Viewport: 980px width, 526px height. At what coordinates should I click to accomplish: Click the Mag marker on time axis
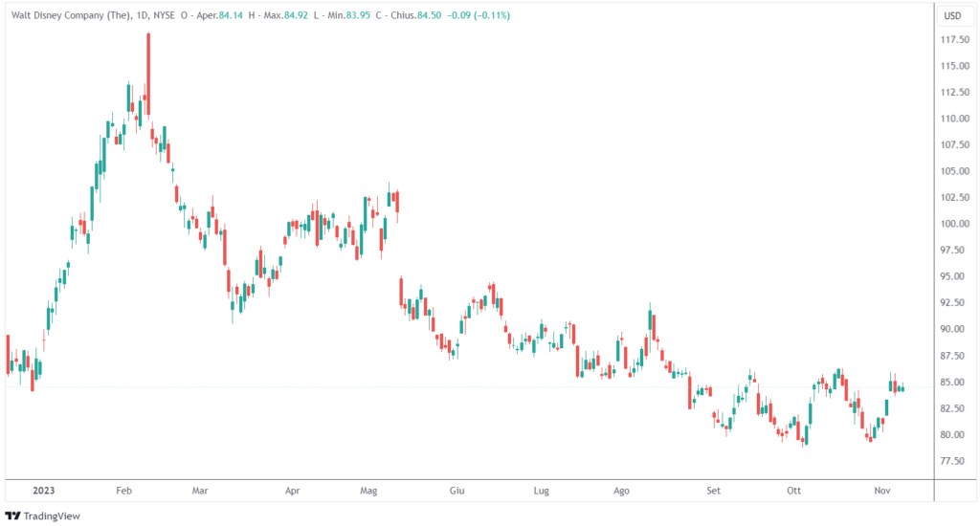(369, 491)
